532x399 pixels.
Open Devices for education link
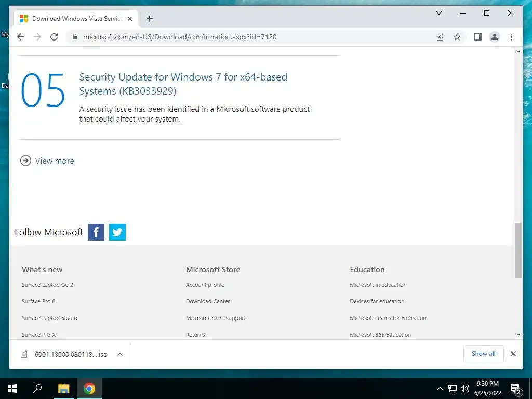[377, 301]
